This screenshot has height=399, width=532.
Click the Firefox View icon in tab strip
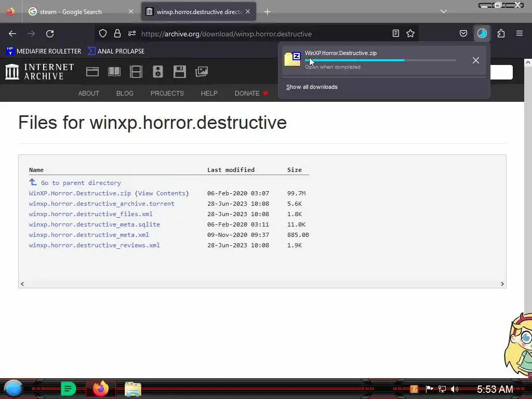[x=10, y=11]
